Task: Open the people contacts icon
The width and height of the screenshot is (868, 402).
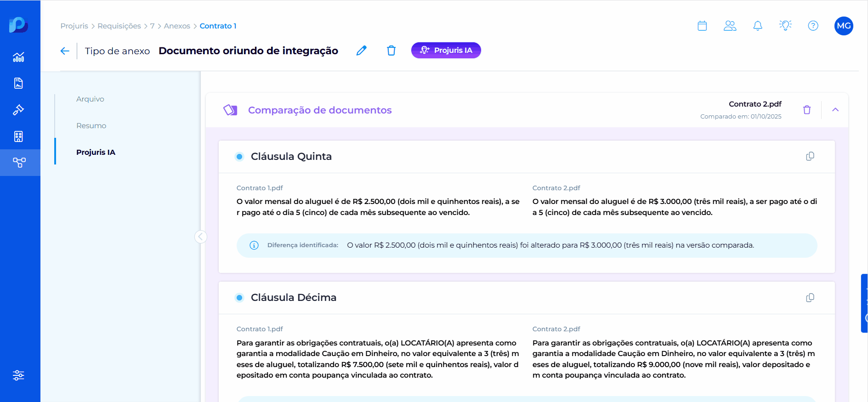Action: (730, 26)
